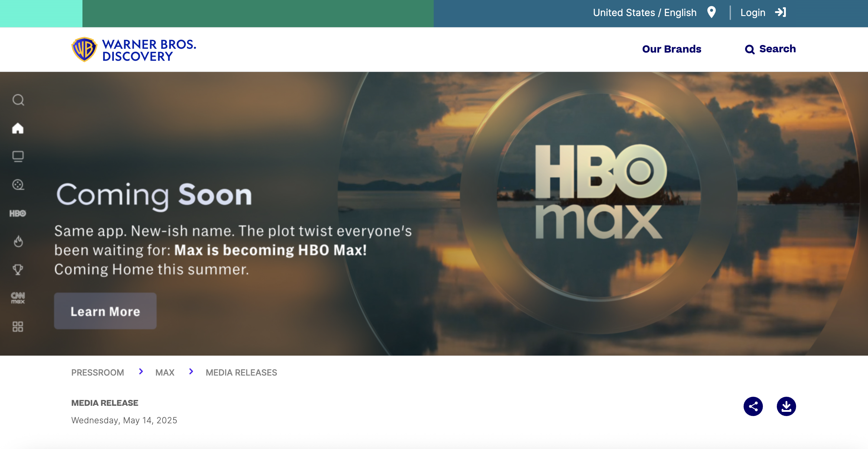868x449 pixels.
Task: Click the chevron after MAX breadcrumb
Action: [191, 371]
